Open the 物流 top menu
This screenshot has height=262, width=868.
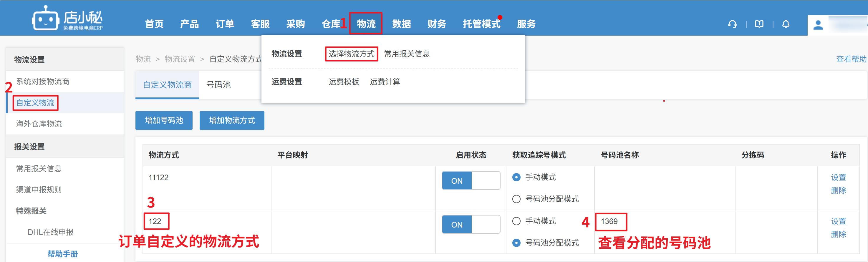(366, 24)
